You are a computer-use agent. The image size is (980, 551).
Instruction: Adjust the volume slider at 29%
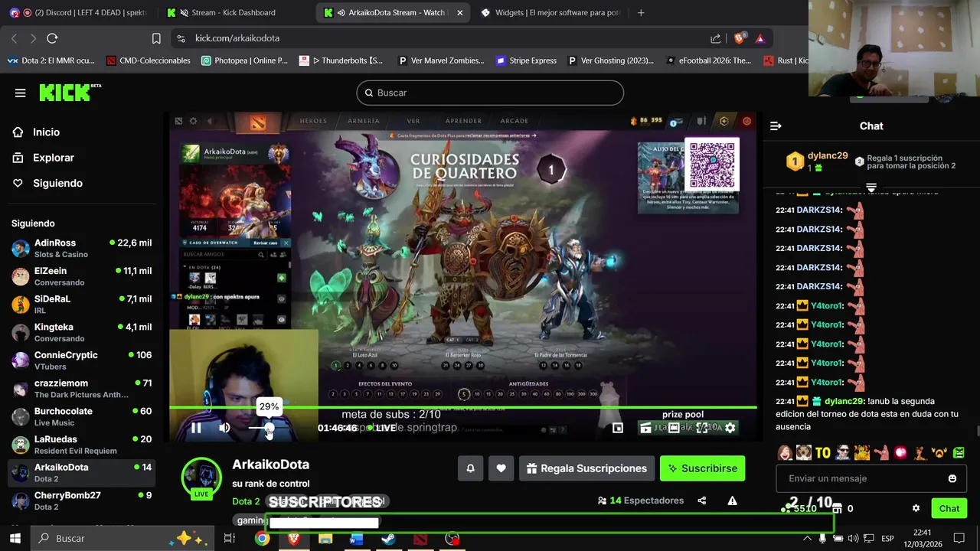pos(269,428)
